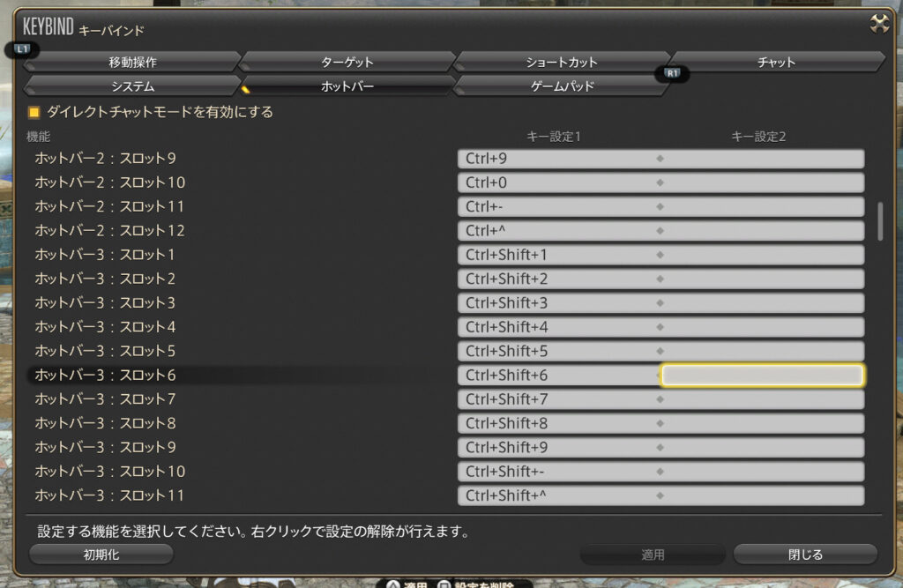Select key setting 1 field Ctrl+Shift+7
Image resolution: width=903 pixels, height=588 pixels.
tap(558, 399)
